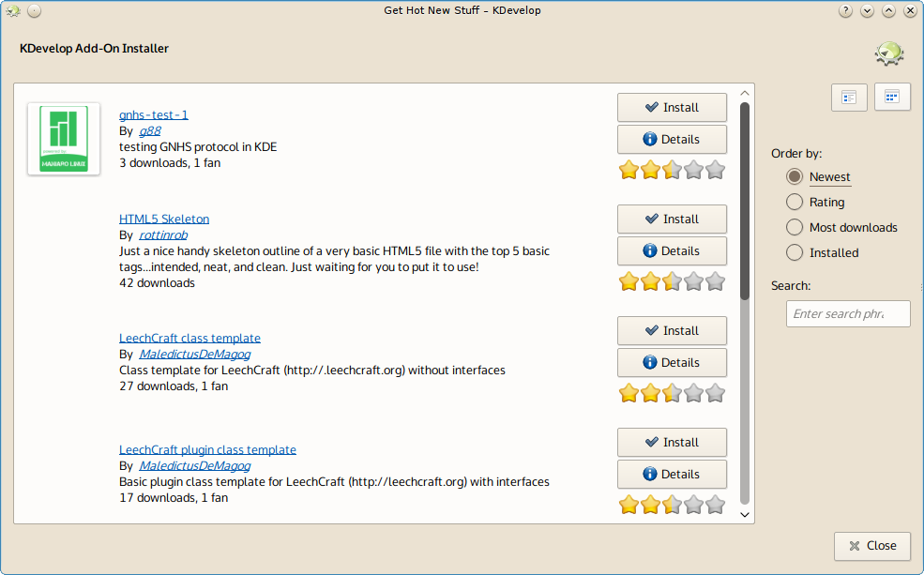Switch to icon grid view mode

coord(892,98)
